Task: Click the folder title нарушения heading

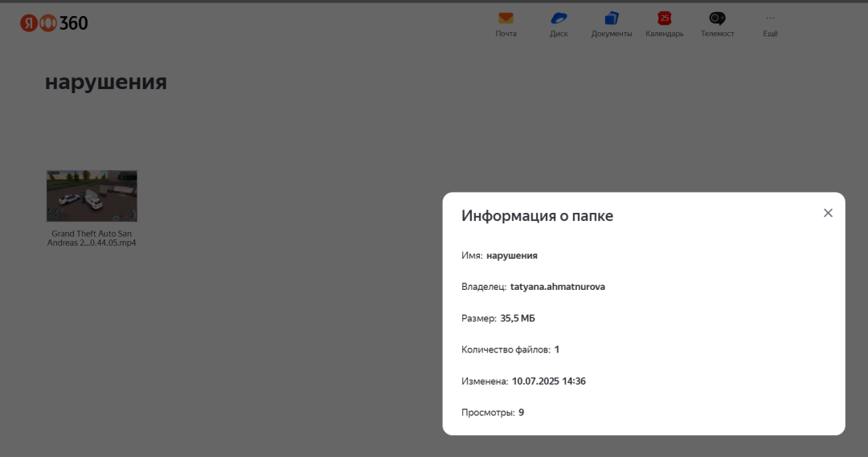Action: click(106, 82)
